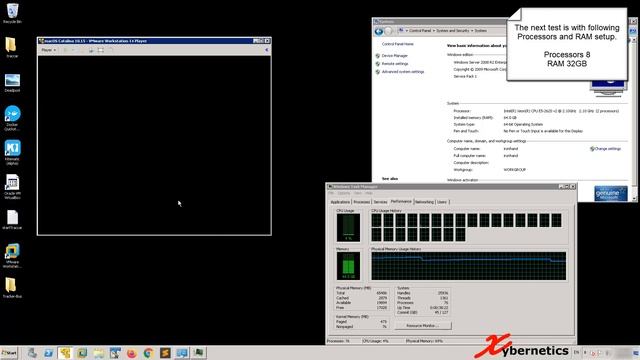Open the yellow folder icon below Recycle Bin
Image resolution: width=640 pixels, height=360 pixels.
click(12, 47)
